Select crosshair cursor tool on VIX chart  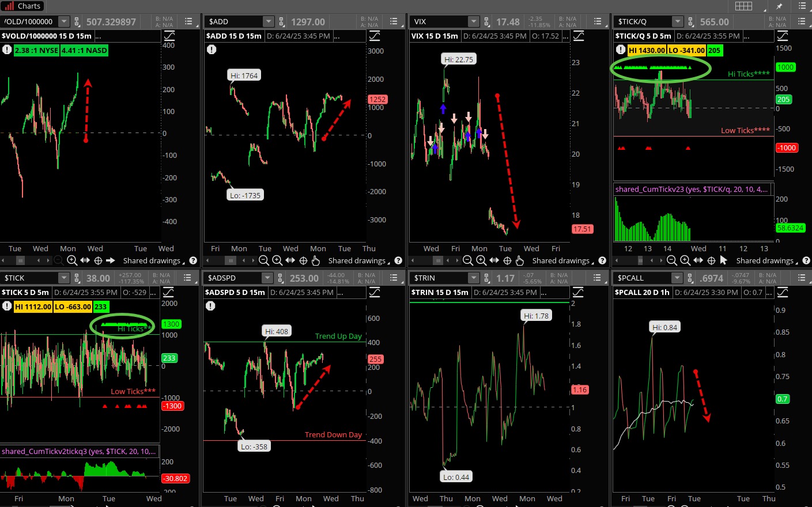point(507,260)
